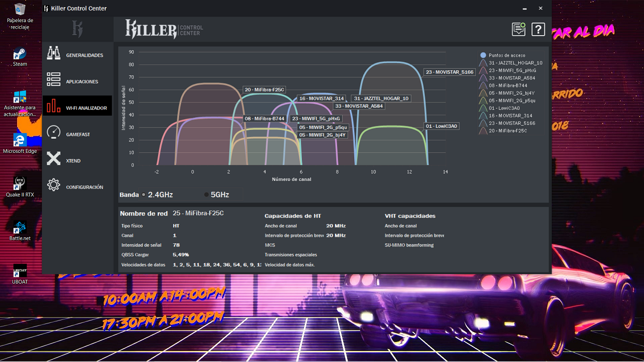Click the CONFIGURACIÓN menu label
This screenshot has height=362, width=644.
pos(85,187)
